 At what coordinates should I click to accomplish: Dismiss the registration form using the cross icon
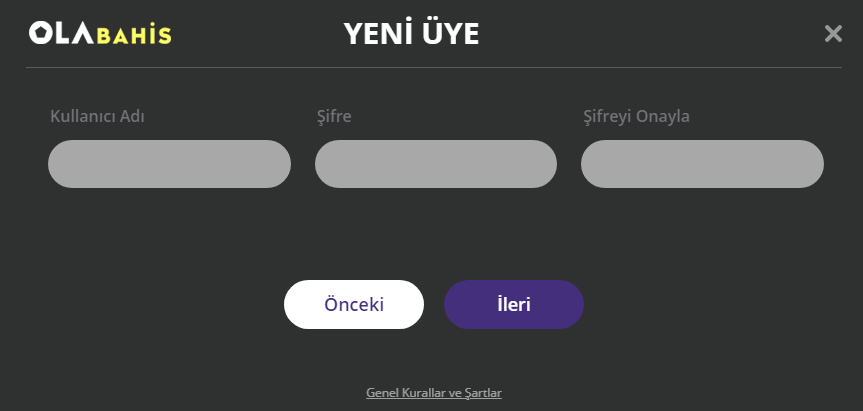click(833, 34)
